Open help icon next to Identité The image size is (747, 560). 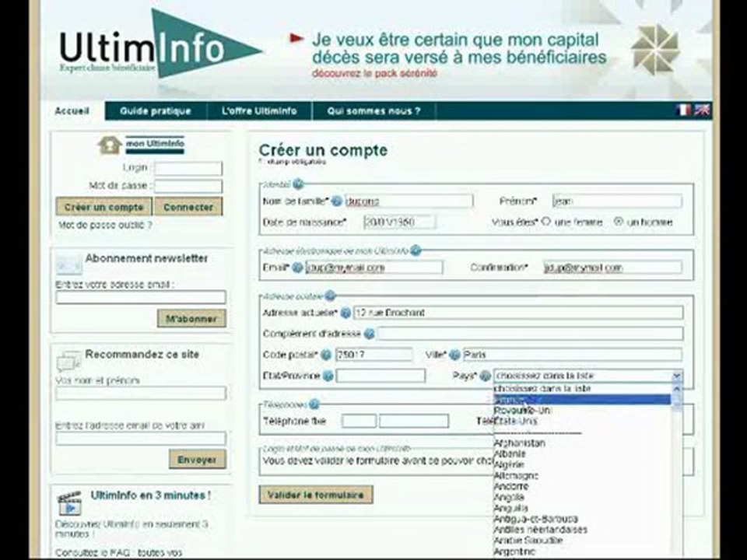pos(298,184)
